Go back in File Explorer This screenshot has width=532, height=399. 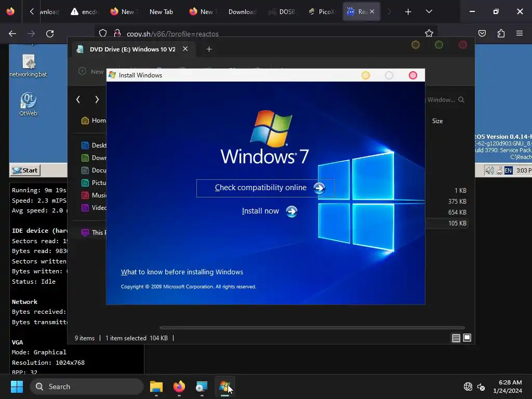78,99
